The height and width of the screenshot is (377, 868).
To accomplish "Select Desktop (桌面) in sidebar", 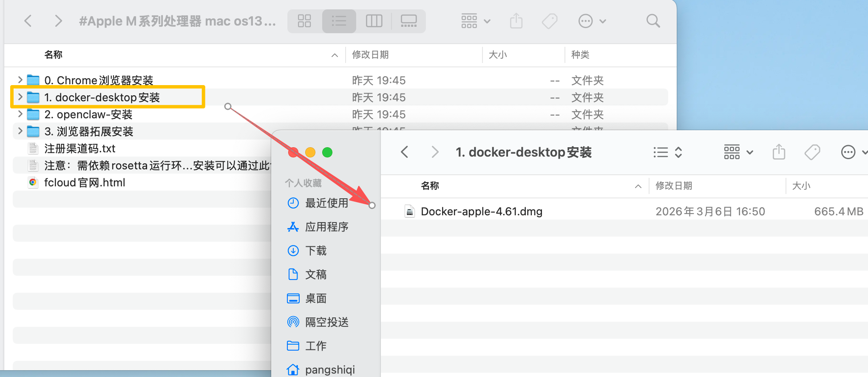I will tap(316, 298).
